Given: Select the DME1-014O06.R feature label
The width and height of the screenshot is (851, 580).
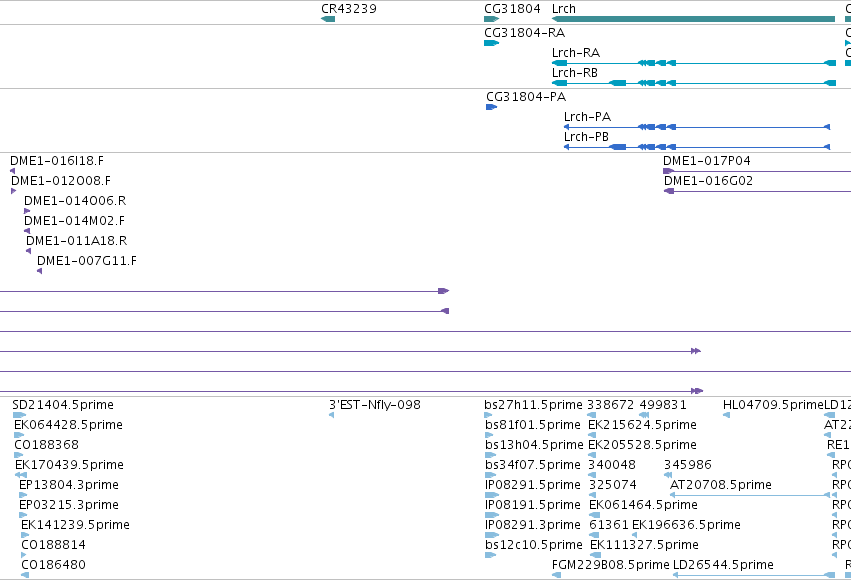Looking at the screenshot, I should tap(75, 201).
